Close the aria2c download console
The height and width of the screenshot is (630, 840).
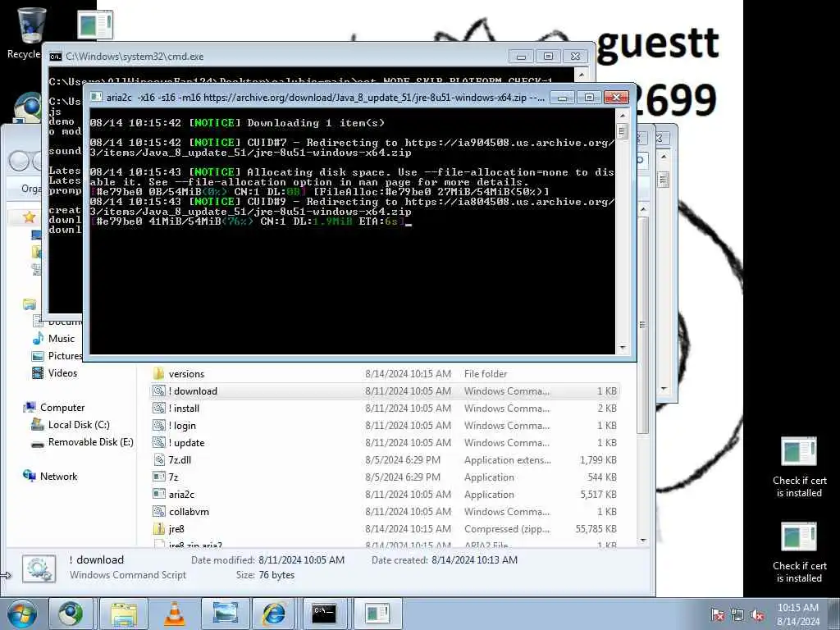tap(616, 98)
